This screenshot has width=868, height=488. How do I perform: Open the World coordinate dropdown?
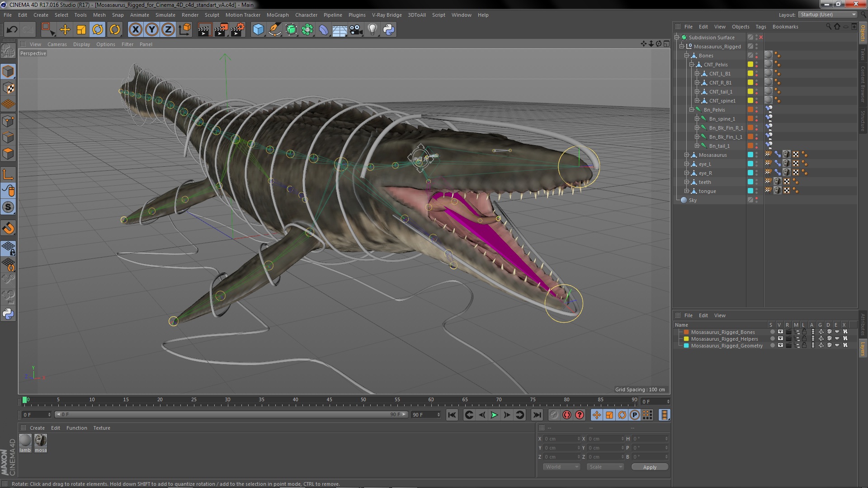coord(561,467)
